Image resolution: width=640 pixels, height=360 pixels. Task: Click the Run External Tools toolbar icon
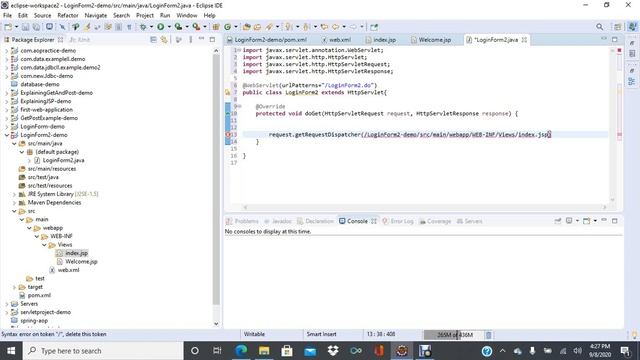pyautogui.click(x=196, y=27)
